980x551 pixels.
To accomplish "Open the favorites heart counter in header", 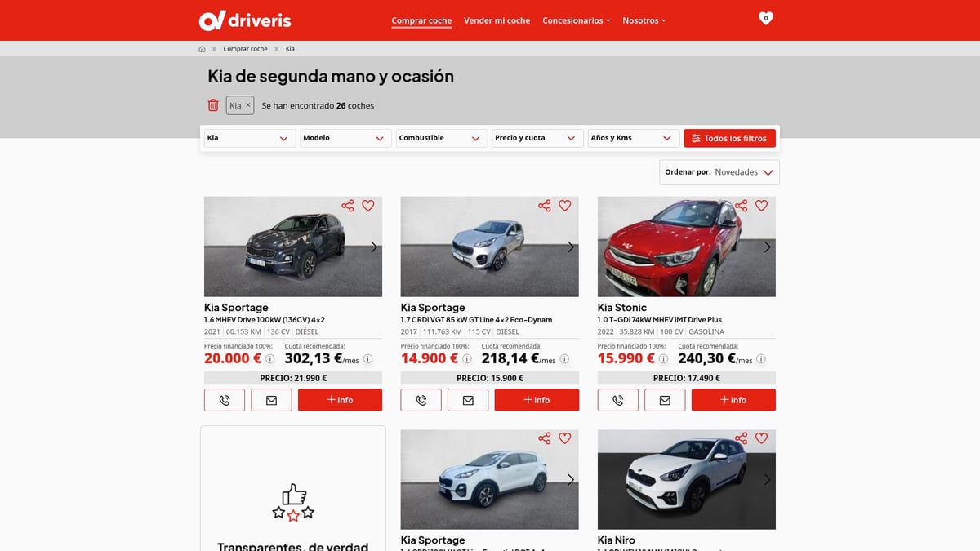I will pos(765,18).
